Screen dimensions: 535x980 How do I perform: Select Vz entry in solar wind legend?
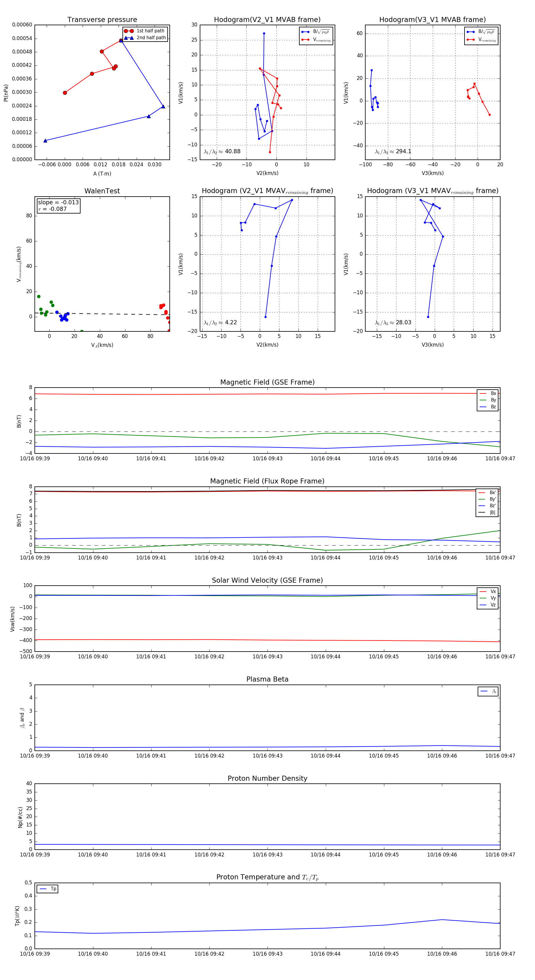pyautogui.click(x=488, y=605)
